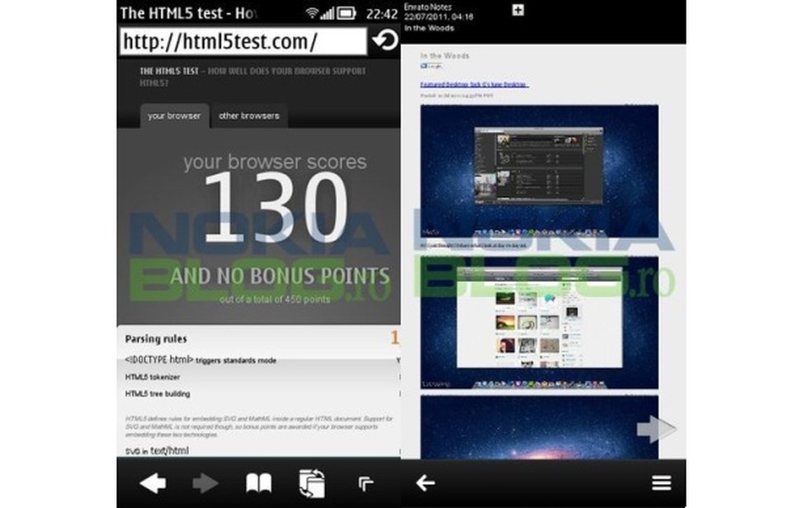Switch to the 'other browsers' tab
Image resolution: width=812 pixels, height=508 pixels.
(x=248, y=115)
